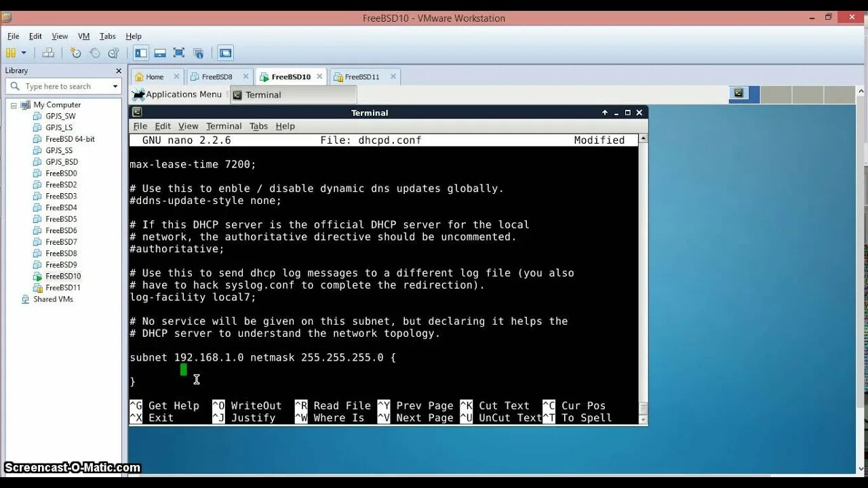The image size is (868, 488).
Task: Switch to Unity mode icon
Action: (x=198, y=53)
